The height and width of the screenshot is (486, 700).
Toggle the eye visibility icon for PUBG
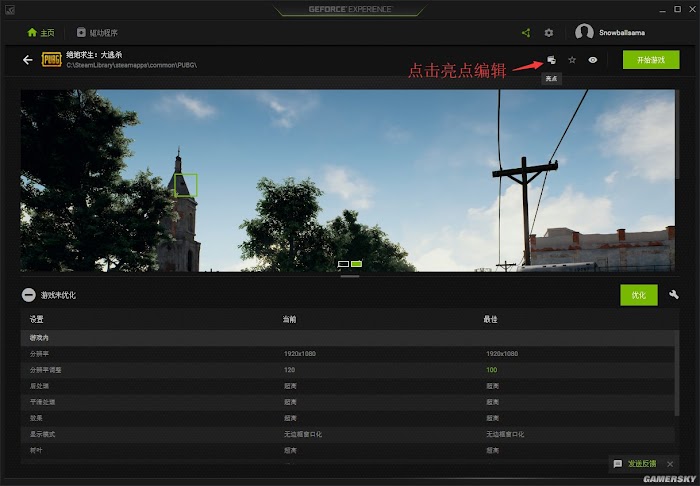click(x=592, y=60)
